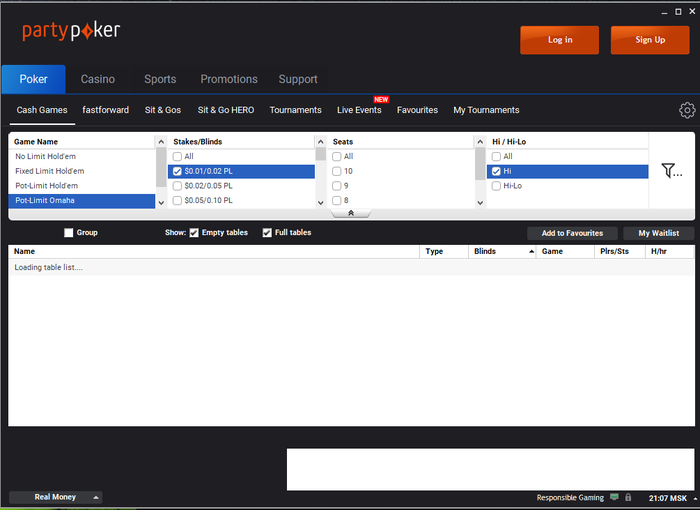Check the Hi / Hi-Lo All checkbox
The image size is (700, 510).
pos(496,156)
